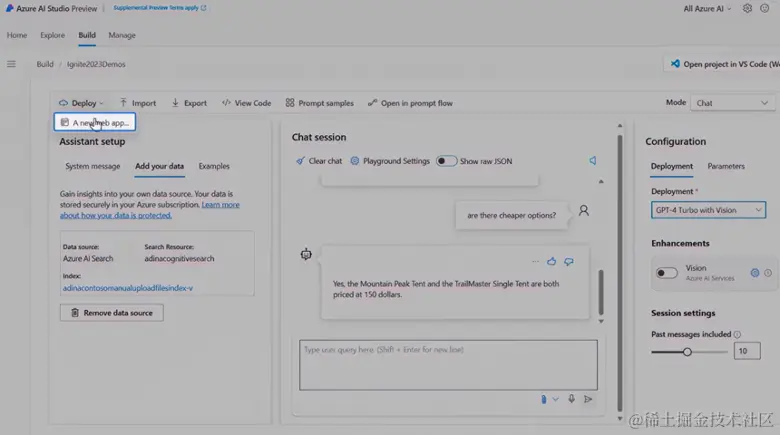
Task: Expand the All Azure AI dropdown
Action: tap(707, 8)
